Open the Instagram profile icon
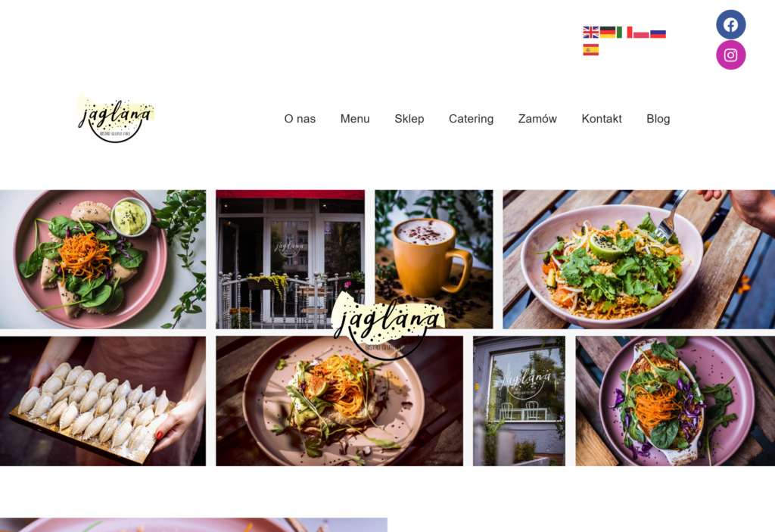 click(730, 55)
